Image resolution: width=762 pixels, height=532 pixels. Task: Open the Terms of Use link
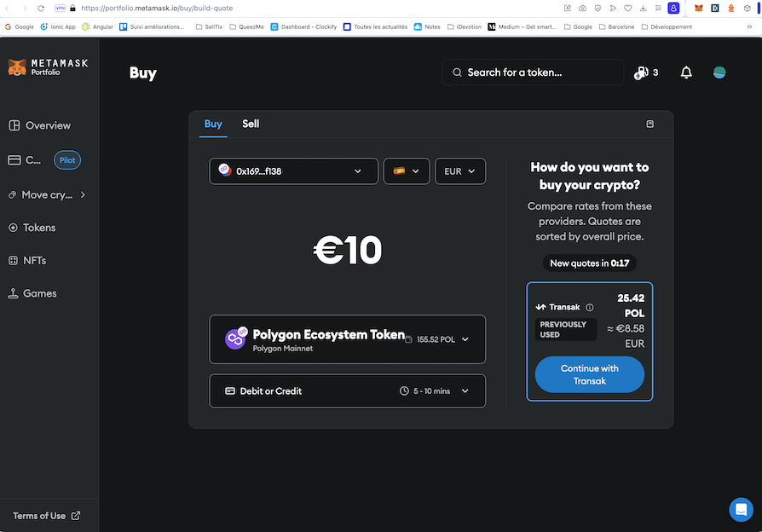pos(46,516)
